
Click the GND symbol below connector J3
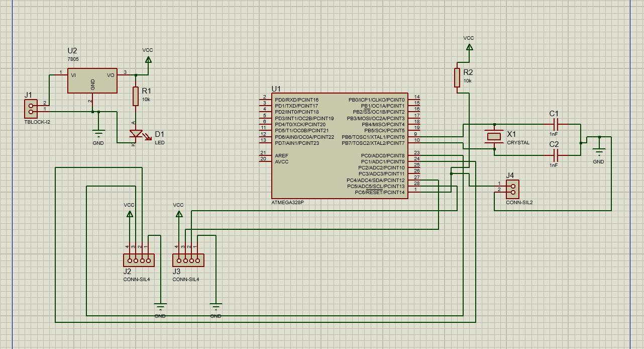pos(216,306)
